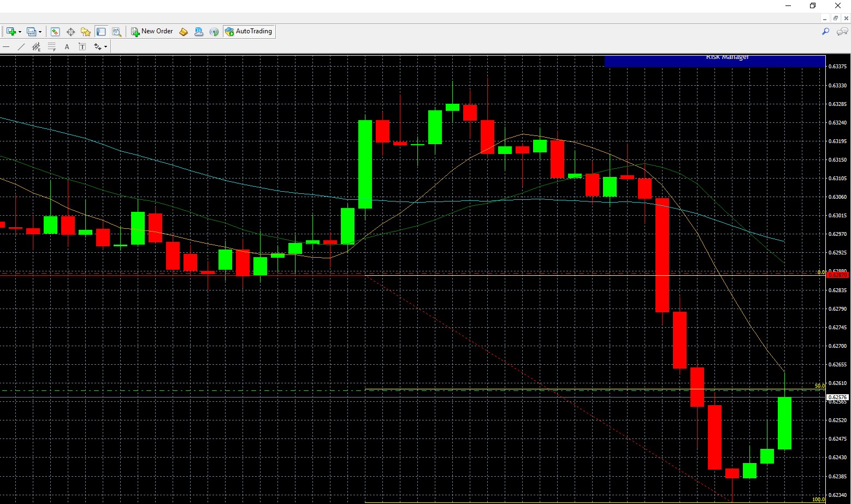851x504 pixels.
Task: Click price axis value 0.62430
Action: 838,458
